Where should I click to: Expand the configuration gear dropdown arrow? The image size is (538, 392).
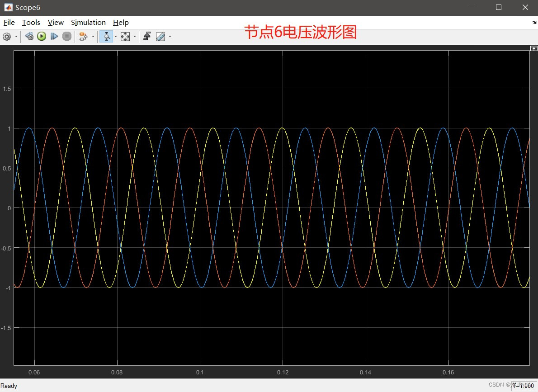tap(16, 36)
